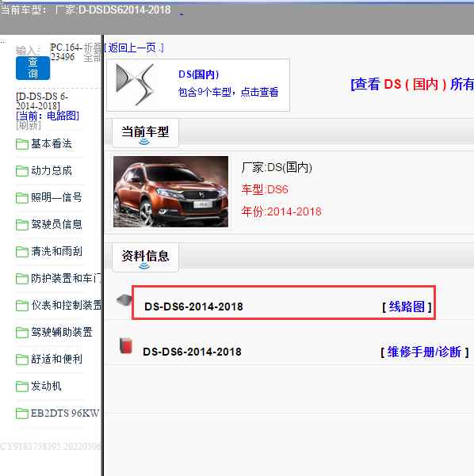Click the PC.164-23496 text
Viewport: 474px width, 476px height.
click(67, 52)
